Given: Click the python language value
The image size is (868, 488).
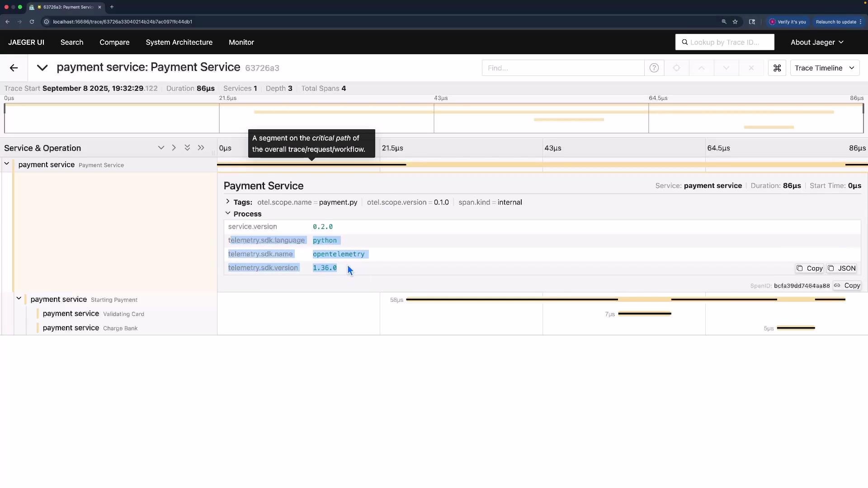Looking at the screenshot, I should [x=325, y=240].
